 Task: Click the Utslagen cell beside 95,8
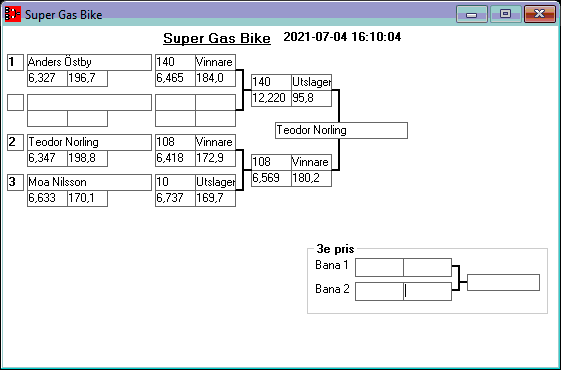(312, 82)
